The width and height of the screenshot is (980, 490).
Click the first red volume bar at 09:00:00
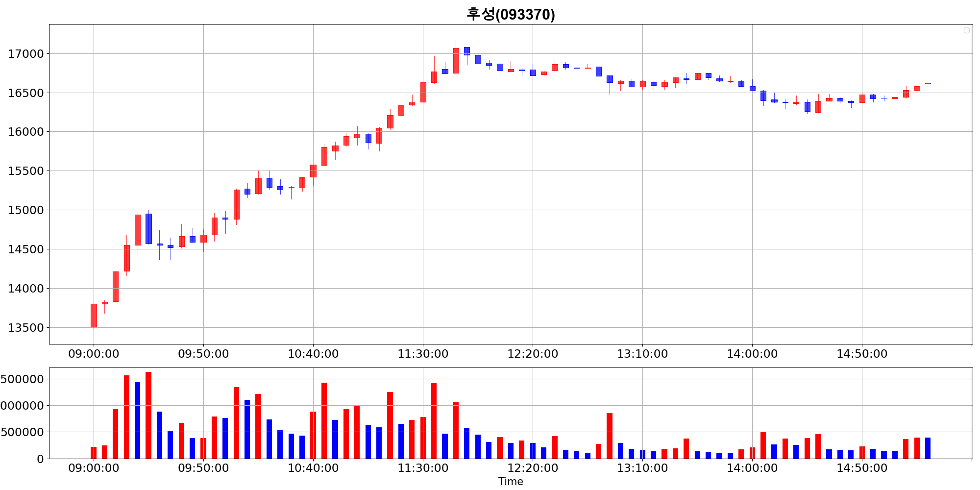[x=94, y=453]
